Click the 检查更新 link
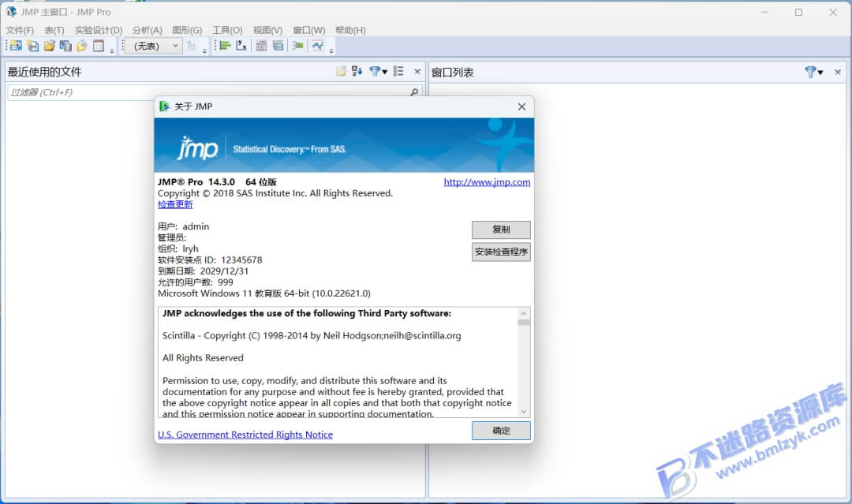 pyautogui.click(x=175, y=205)
